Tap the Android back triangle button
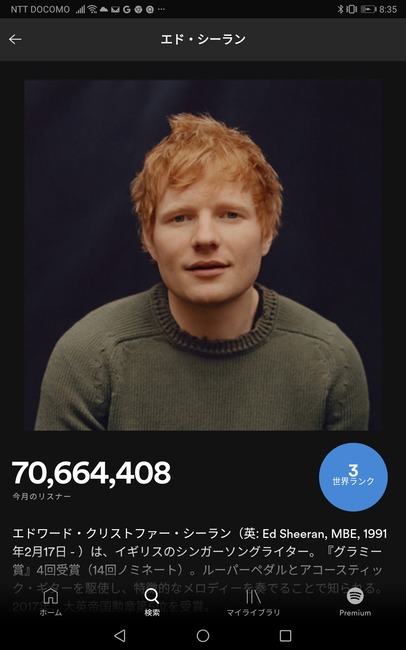 point(120,635)
